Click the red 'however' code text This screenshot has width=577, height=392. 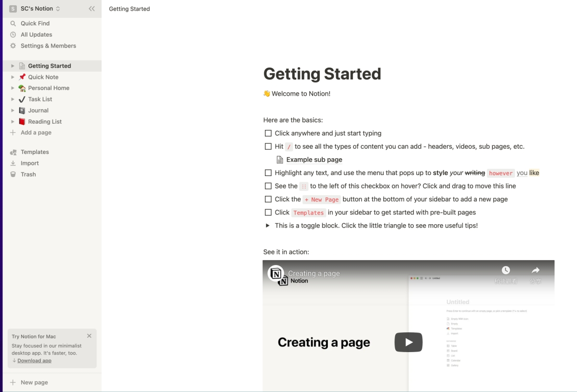pos(501,173)
